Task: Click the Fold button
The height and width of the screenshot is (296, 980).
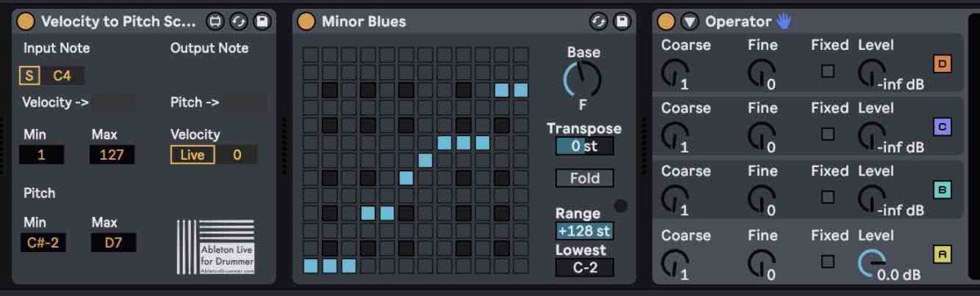Action: pyautogui.click(x=585, y=178)
